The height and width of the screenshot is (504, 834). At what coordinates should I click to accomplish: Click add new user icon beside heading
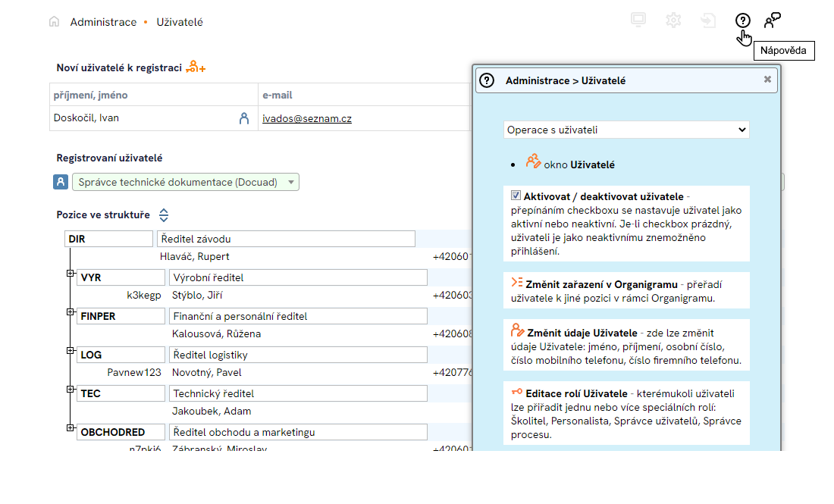tap(196, 67)
